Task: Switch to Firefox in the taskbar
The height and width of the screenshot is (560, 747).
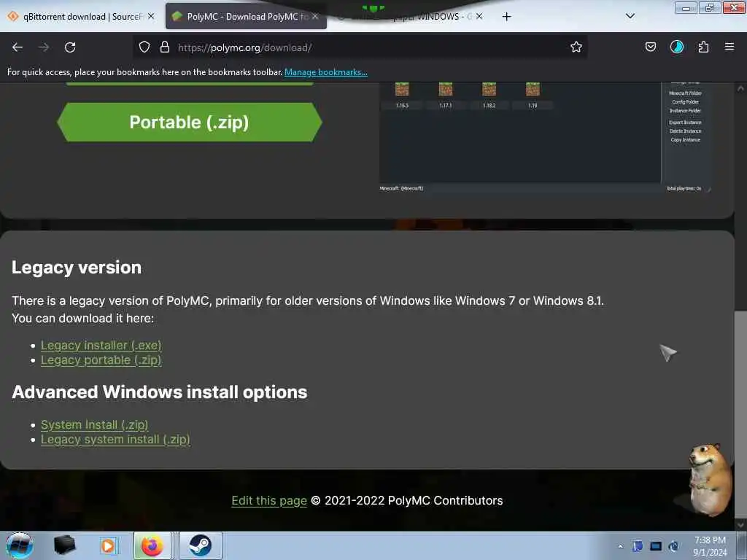Action: pyautogui.click(x=152, y=545)
